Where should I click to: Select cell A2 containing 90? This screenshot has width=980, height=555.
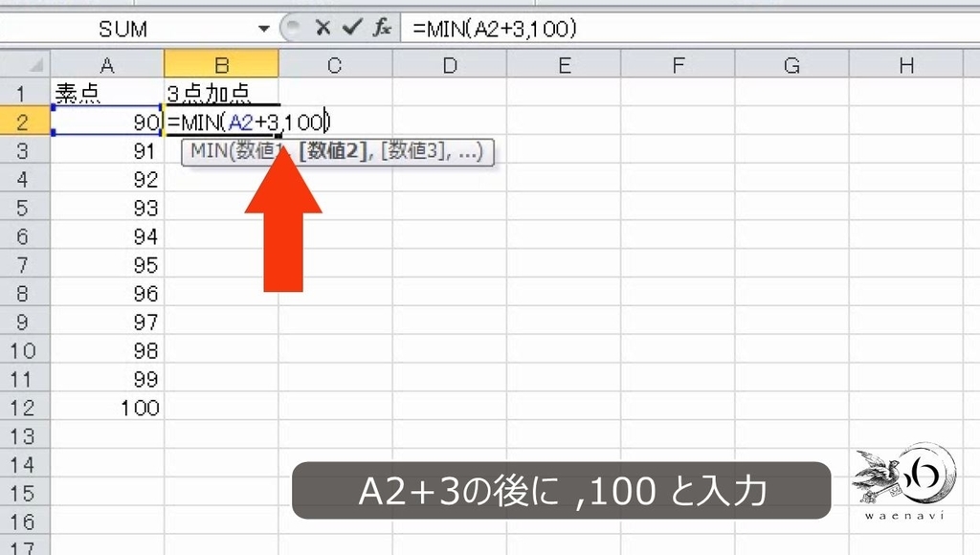point(107,122)
